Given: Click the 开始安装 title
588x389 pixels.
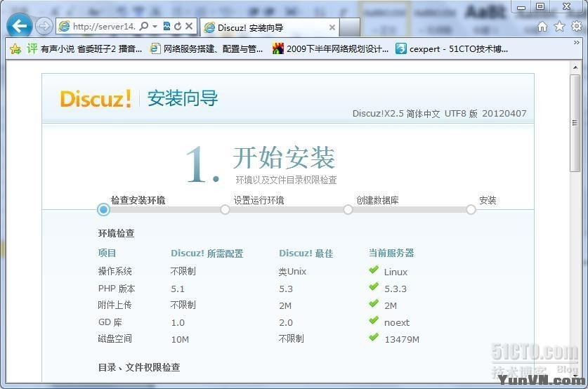Looking at the screenshot, I should tap(284, 157).
